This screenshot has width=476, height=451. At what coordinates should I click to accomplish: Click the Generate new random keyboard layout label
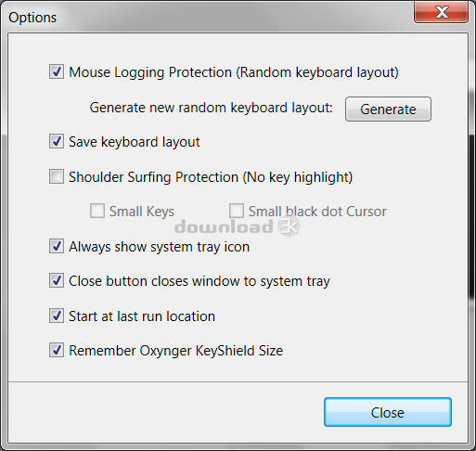point(212,108)
